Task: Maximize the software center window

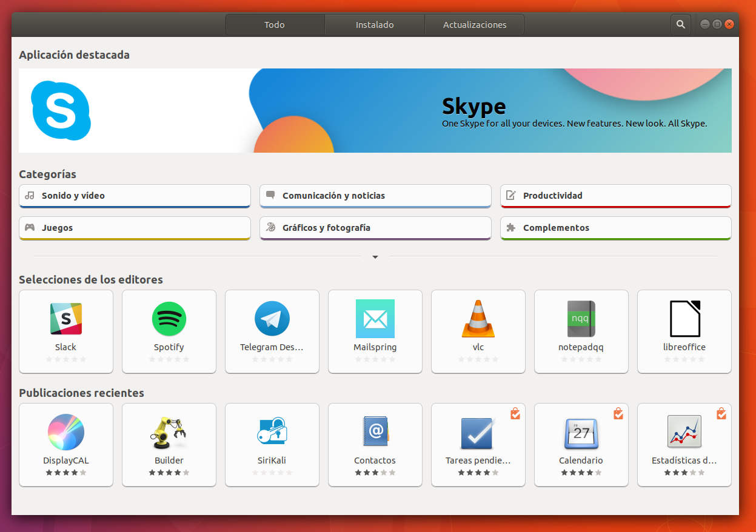Action: (x=717, y=24)
